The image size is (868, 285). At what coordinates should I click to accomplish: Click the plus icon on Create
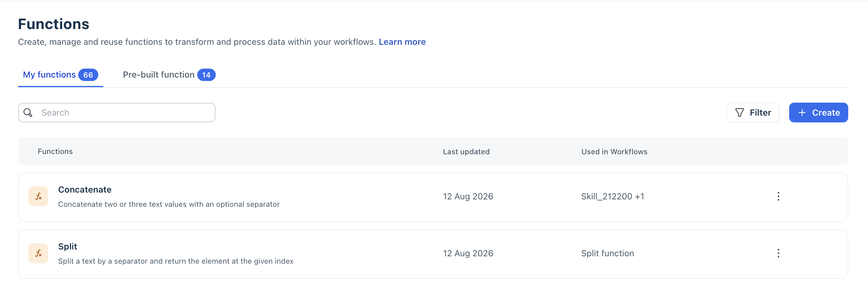pos(802,113)
